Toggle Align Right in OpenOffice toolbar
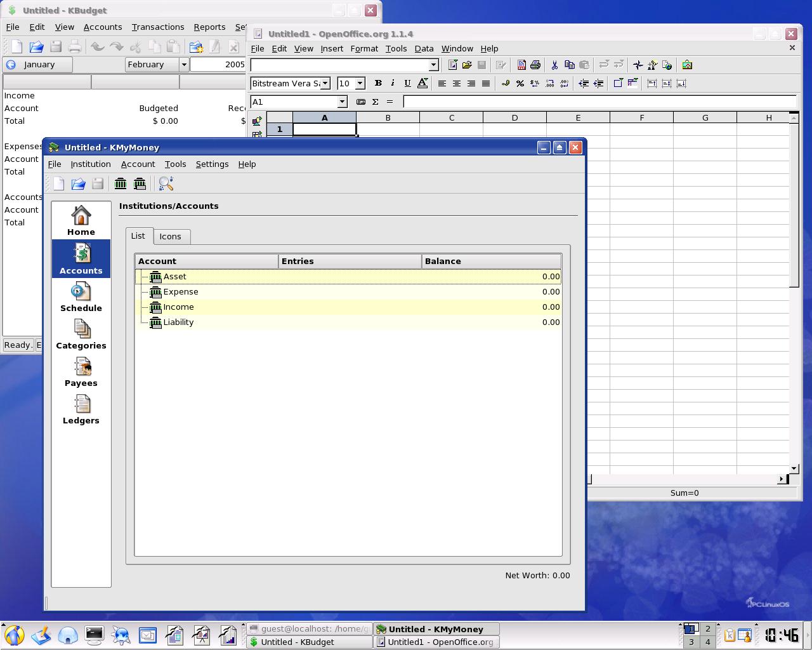The width and height of the screenshot is (812, 650). pyautogui.click(x=471, y=83)
